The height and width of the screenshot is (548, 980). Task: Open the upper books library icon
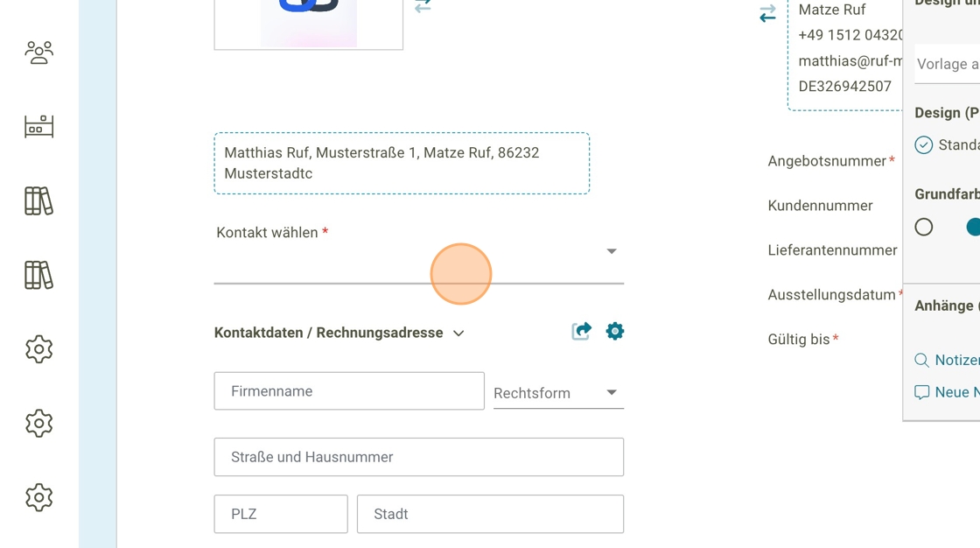tap(38, 201)
